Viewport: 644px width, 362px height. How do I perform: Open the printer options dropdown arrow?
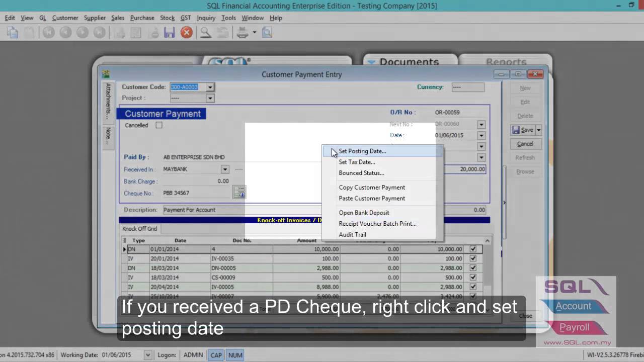pos(255,33)
